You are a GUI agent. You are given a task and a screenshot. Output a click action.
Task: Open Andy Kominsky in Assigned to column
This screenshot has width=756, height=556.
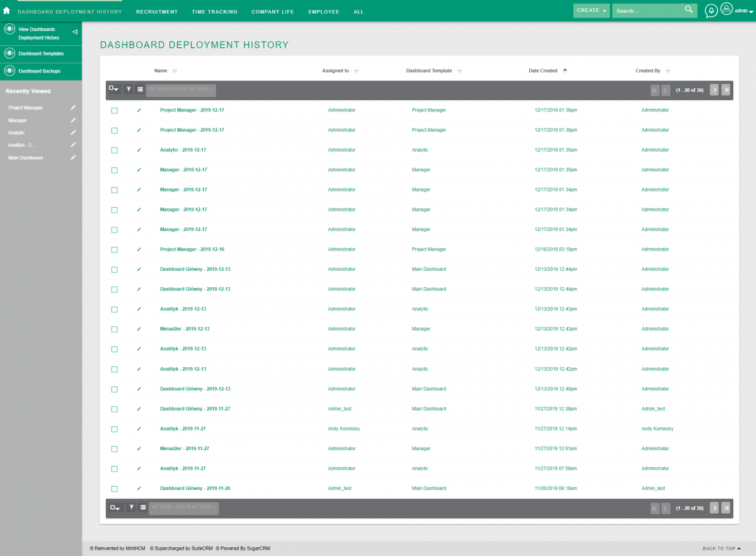(x=344, y=429)
